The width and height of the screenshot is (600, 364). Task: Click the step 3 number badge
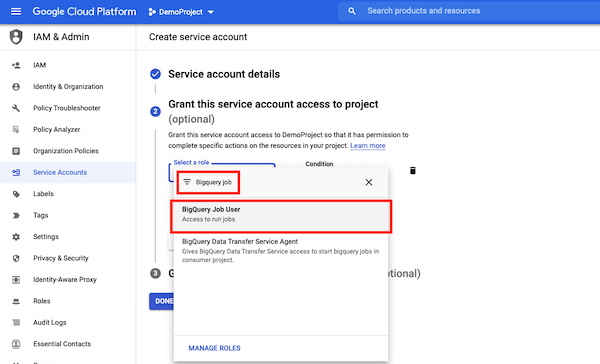click(x=155, y=273)
